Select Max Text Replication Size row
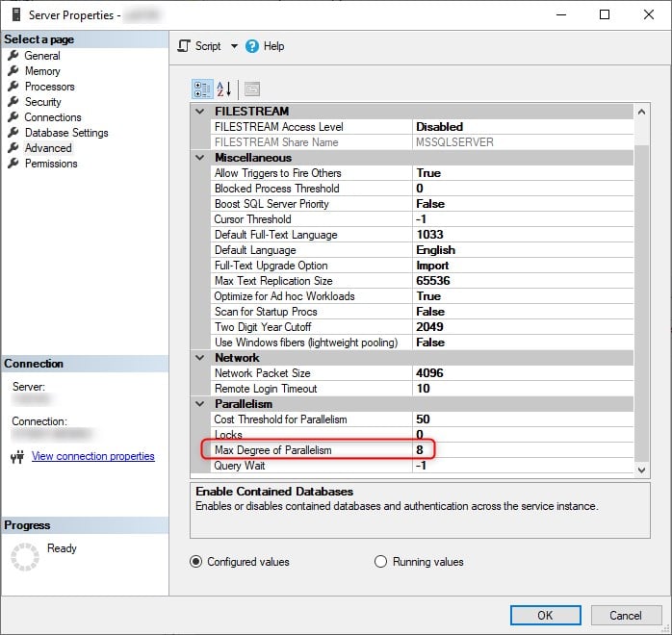This screenshot has width=672, height=635. (422, 281)
